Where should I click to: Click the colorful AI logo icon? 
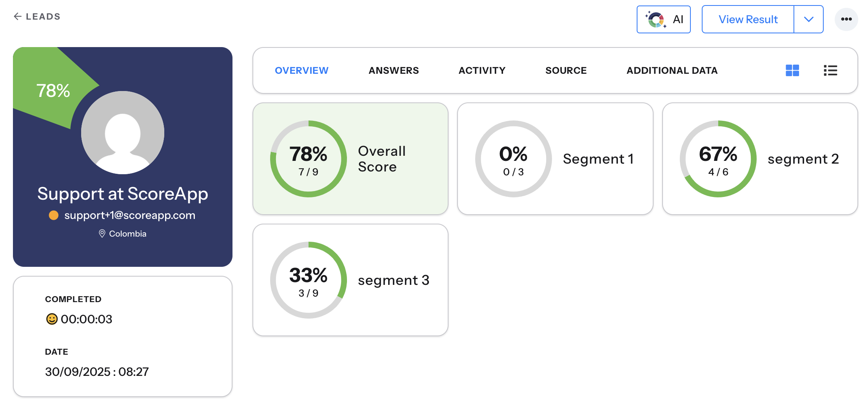pyautogui.click(x=656, y=19)
